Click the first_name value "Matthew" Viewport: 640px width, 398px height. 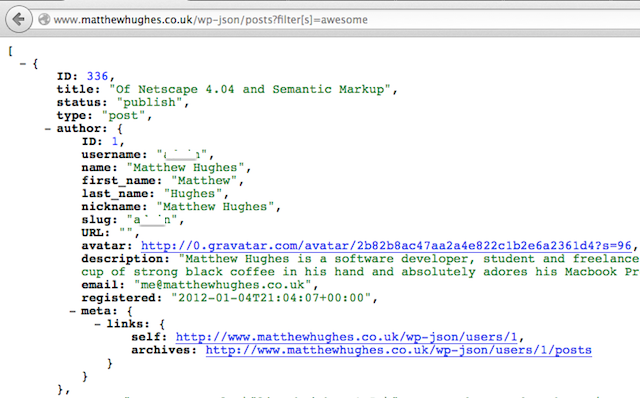pos(204,181)
